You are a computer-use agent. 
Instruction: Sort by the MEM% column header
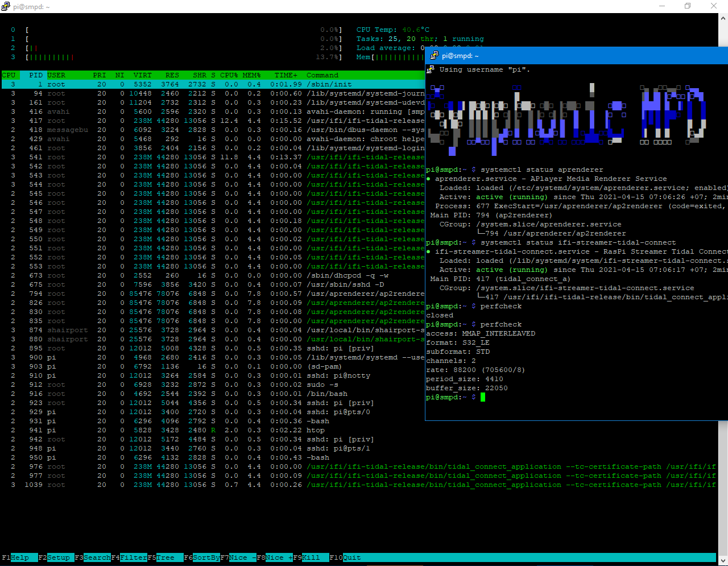[251, 75]
